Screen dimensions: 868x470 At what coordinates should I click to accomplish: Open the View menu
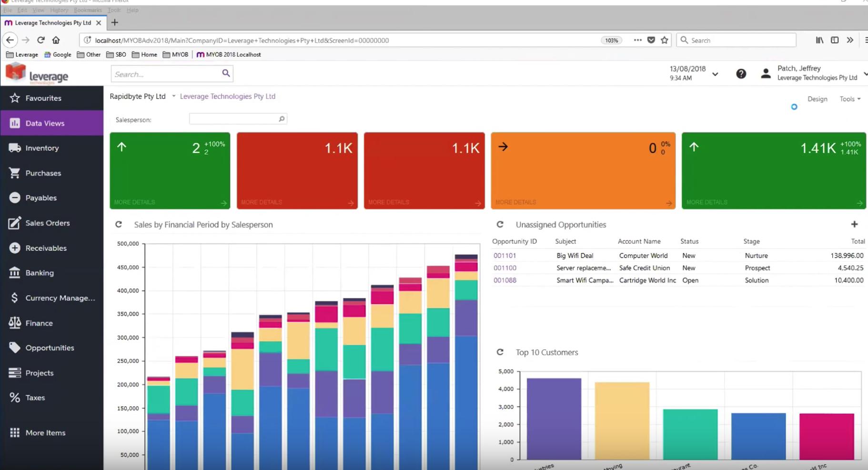(x=38, y=10)
